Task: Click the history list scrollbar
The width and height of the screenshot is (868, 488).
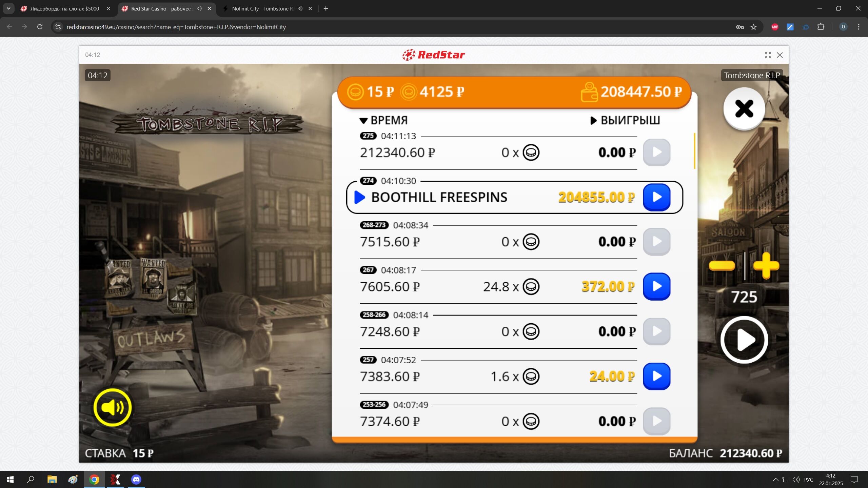Action: pos(694,151)
